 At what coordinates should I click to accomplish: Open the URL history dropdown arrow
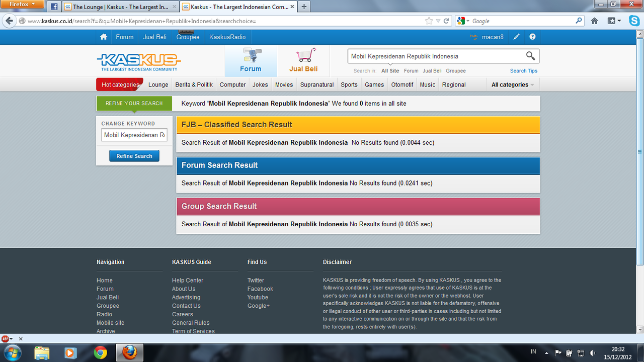pos(438,21)
